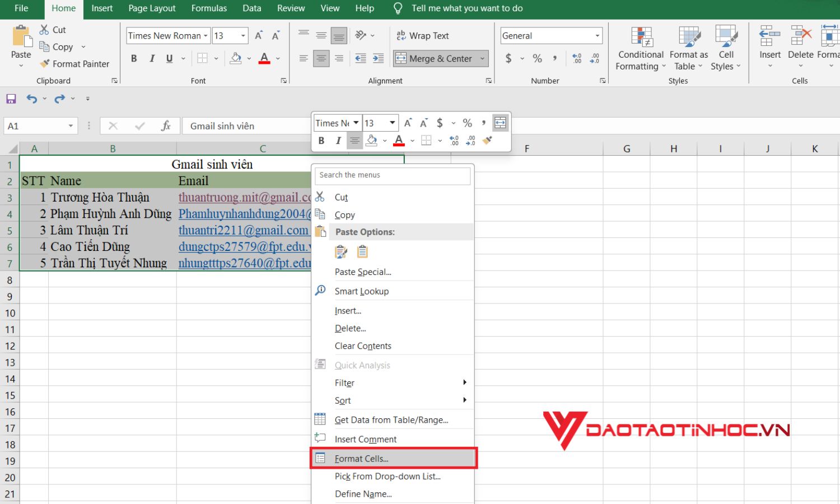Click the red Font Color swatch

pyautogui.click(x=264, y=58)
